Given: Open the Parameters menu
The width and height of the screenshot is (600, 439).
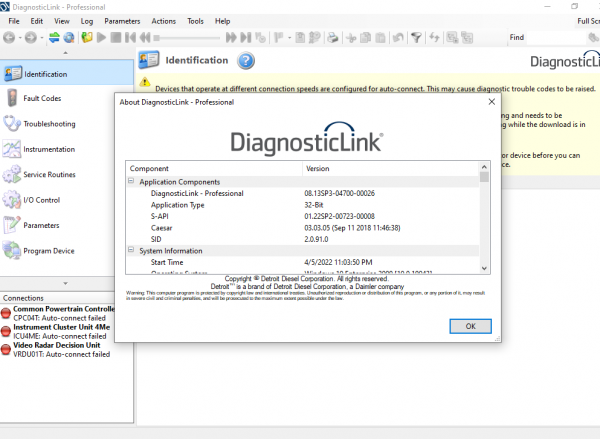Looking at the screenshot, I should [122, 21].
